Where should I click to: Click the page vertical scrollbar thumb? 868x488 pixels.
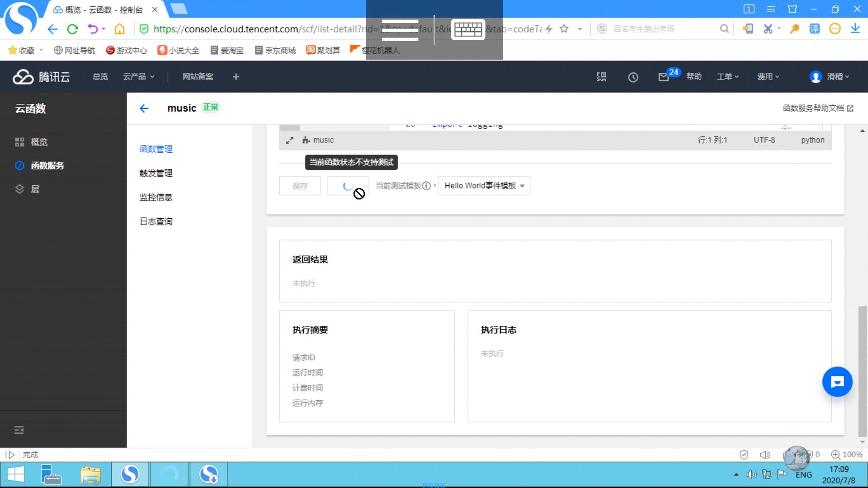pos(863,371)
